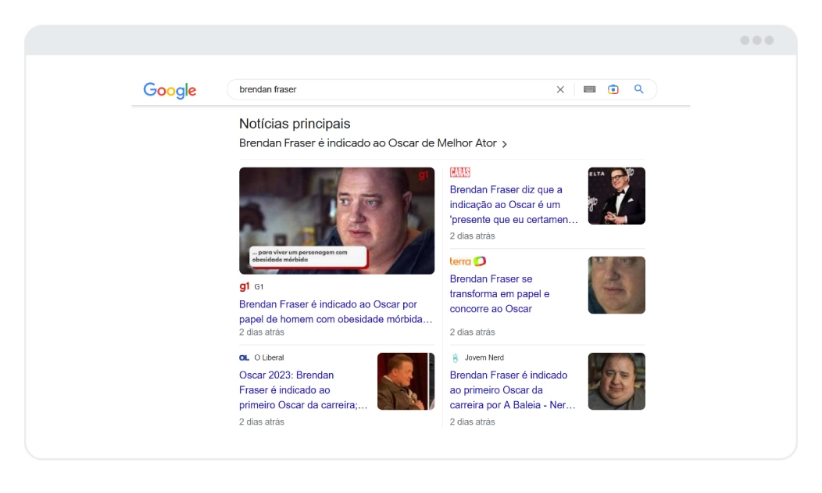This screenshot has height=493, width=822.
Task: Click the Terra source logo
Action: point(467,261)
